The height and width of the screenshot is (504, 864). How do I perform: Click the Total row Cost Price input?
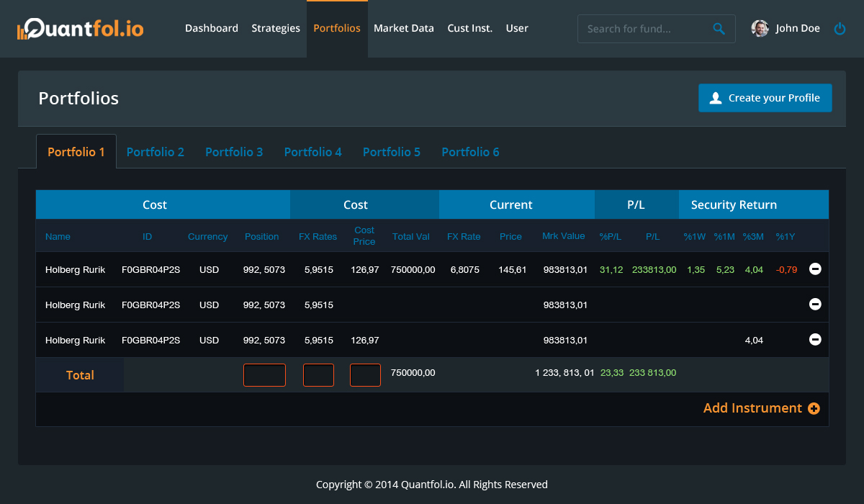(365, 375)
